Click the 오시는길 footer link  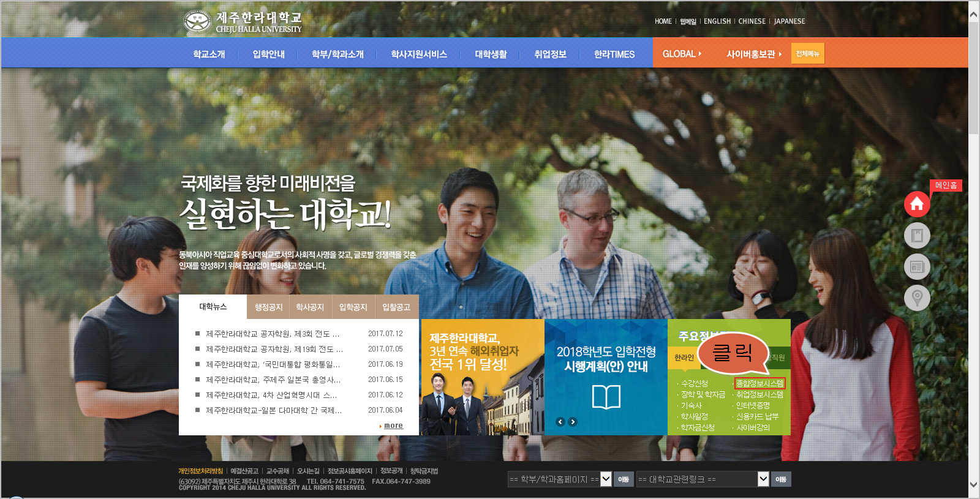coord(308,471)
